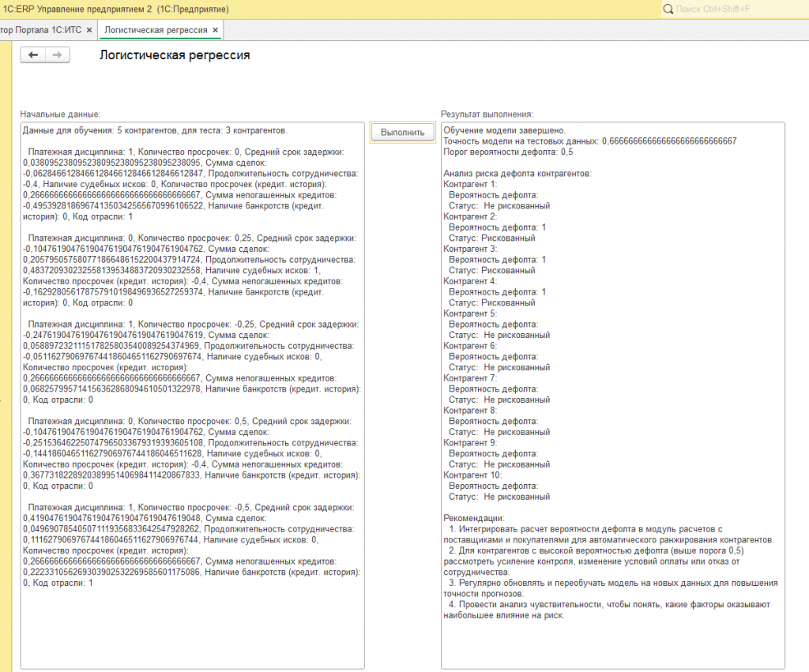Close the Портала 1С:ИТС tab
Image resolution: width=809 pixels, height=672 pixels.
tap(89, 30)
